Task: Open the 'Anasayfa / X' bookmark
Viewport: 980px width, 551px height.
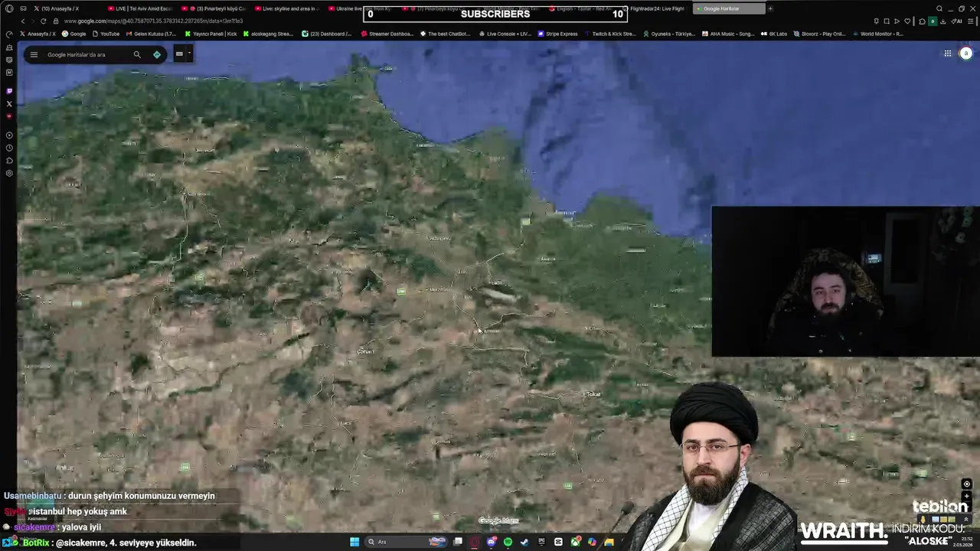Action: [x=38, y=34]
